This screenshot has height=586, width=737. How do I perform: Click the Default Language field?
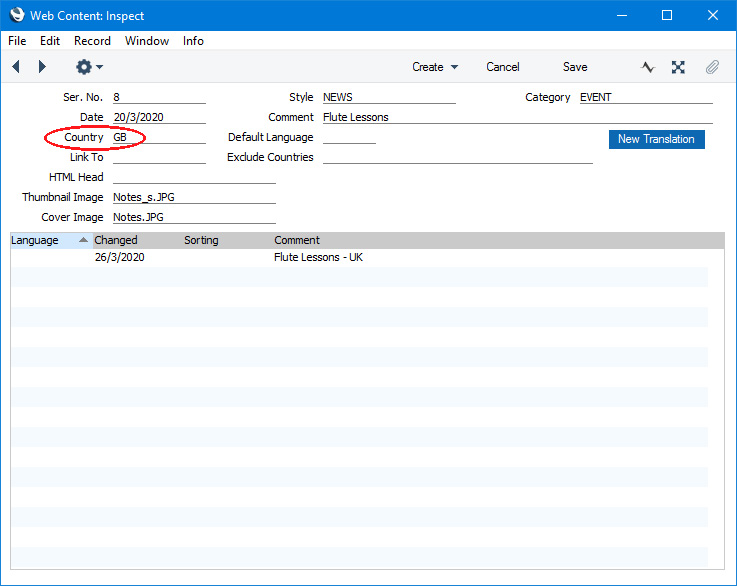(349, 137)
